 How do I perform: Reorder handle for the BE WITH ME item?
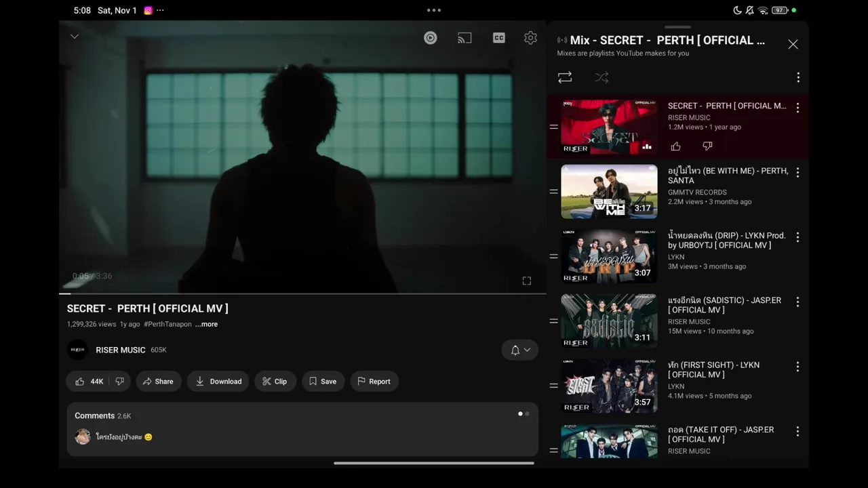553,192
